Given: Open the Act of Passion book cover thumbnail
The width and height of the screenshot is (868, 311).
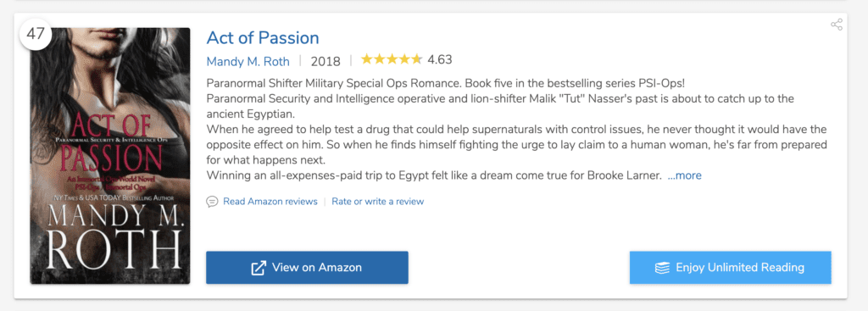Looking at the screenshot, I should click(110, 156).
